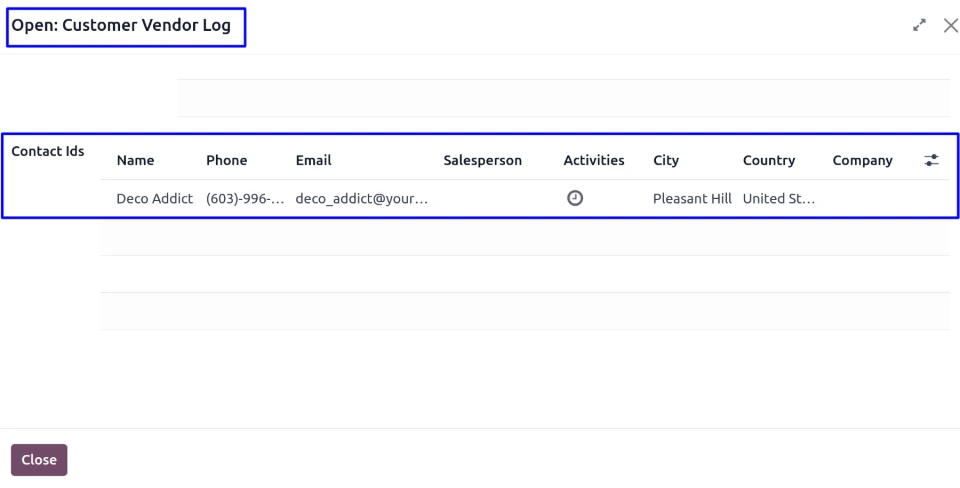Select the Pleasant Hill city cell
The image size is (960, 488).
[692, 198]
